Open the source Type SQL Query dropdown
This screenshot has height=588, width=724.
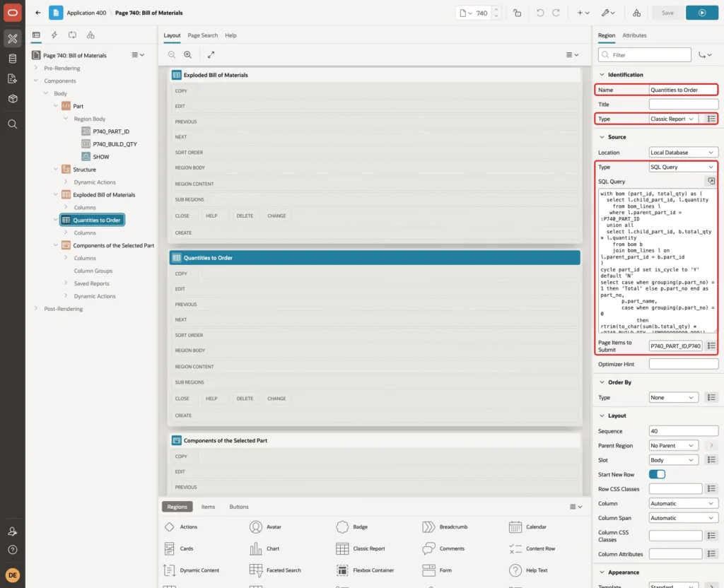684,167
